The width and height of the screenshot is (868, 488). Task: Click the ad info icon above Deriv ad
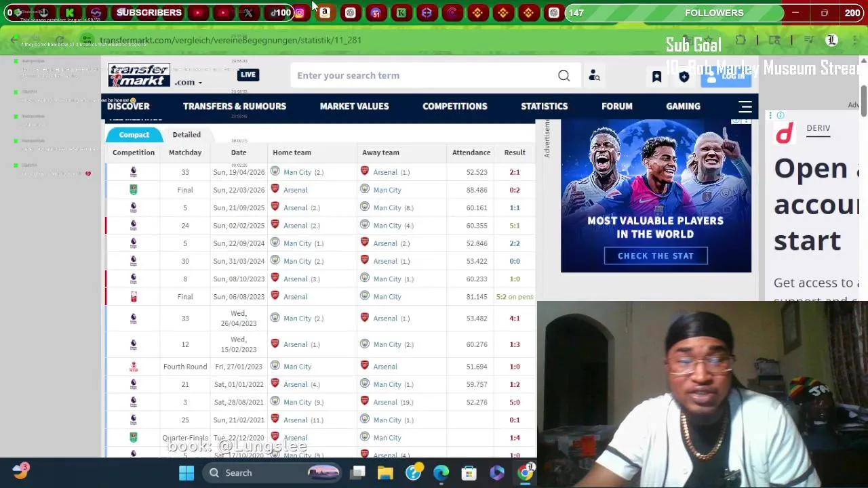(x=781, y=116)
